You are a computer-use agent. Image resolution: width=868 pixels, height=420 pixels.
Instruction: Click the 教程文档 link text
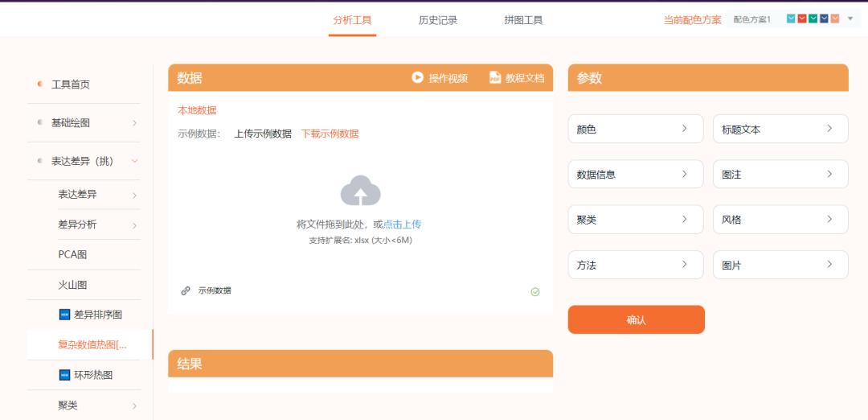tap(525, 78)
